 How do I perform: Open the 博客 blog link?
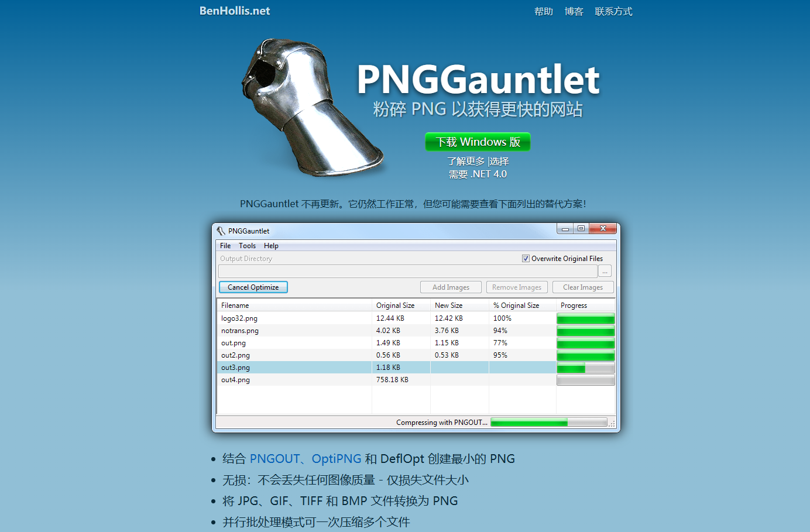pyautogui.click(x=574, y=11)
